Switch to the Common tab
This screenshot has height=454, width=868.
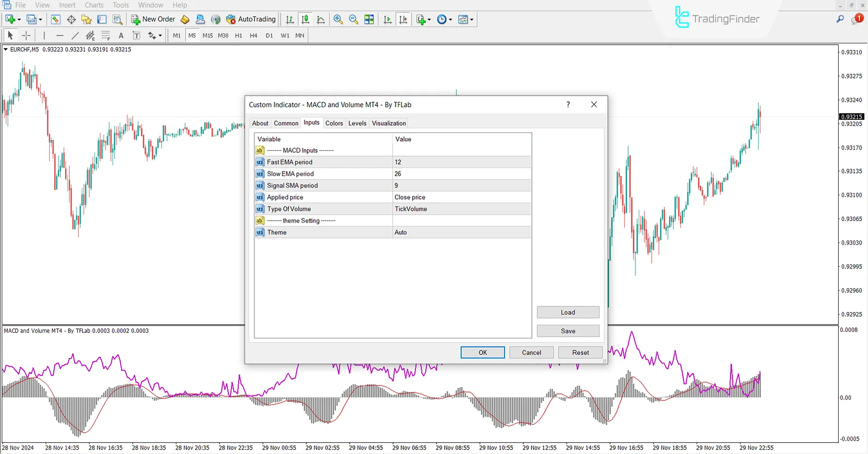(x=286, y=123)
